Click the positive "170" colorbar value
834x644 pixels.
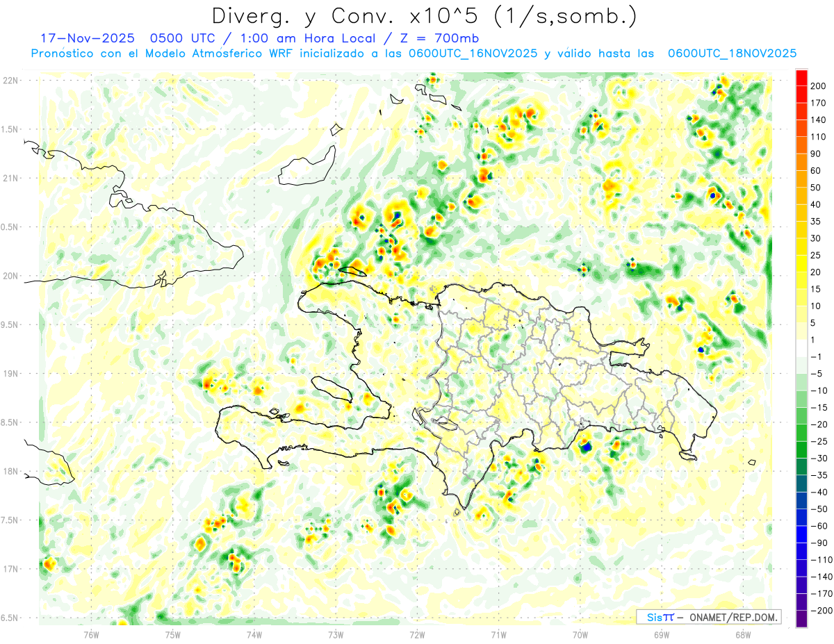point(819,103)
